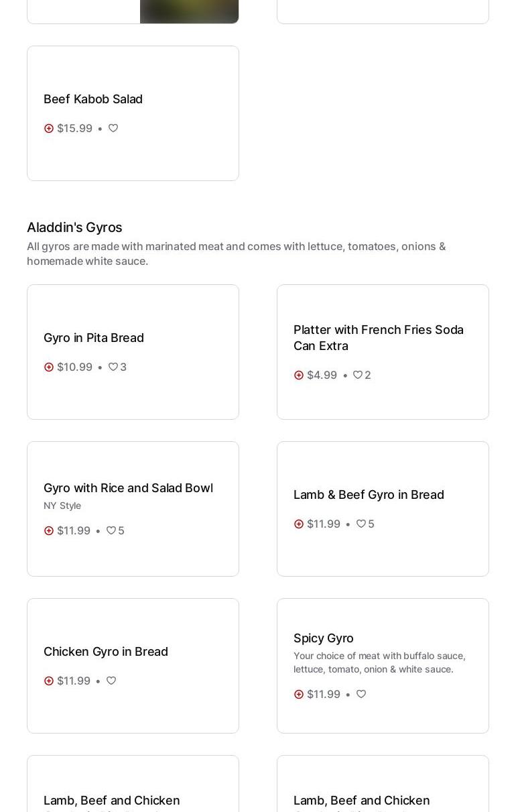
Task: Add Chicken Gyro in Bread to cart
Action: (49, 681)
